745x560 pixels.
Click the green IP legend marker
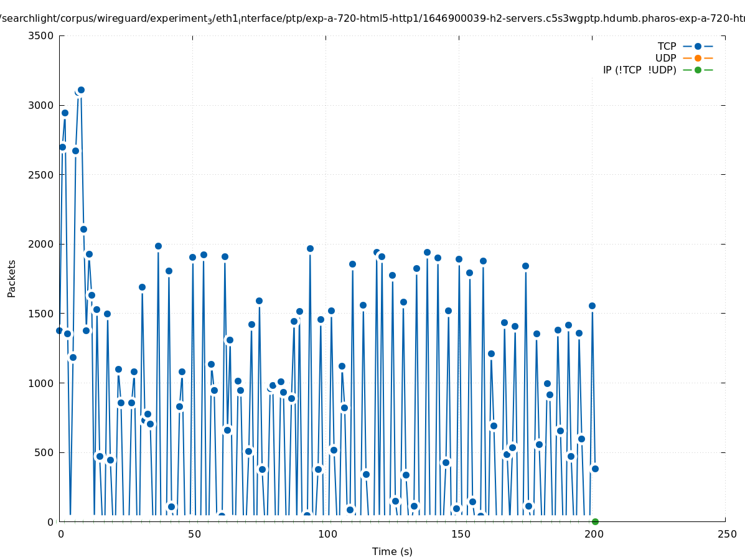click(x=698, y=70)
